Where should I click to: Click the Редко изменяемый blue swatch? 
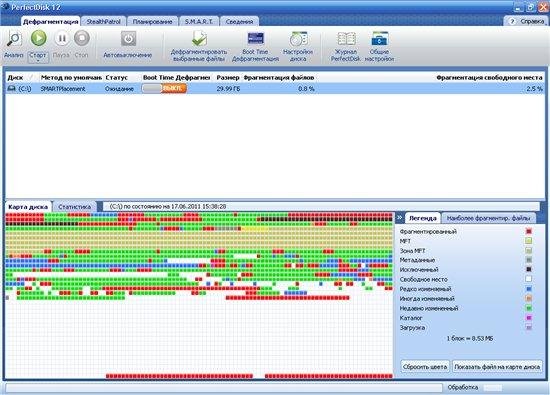tap(529, 289)
